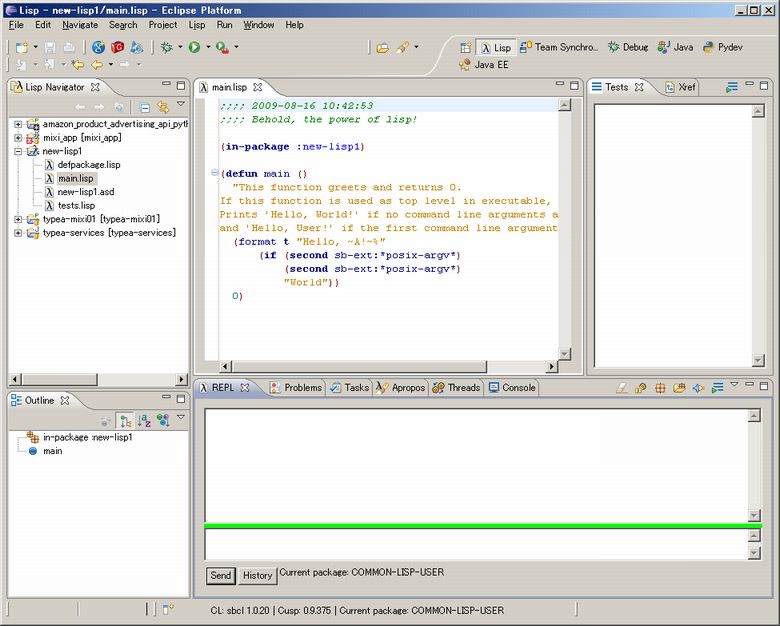
Task: Select tests.lisp in the Lisp Navigator
Action: tap(75, 205)
